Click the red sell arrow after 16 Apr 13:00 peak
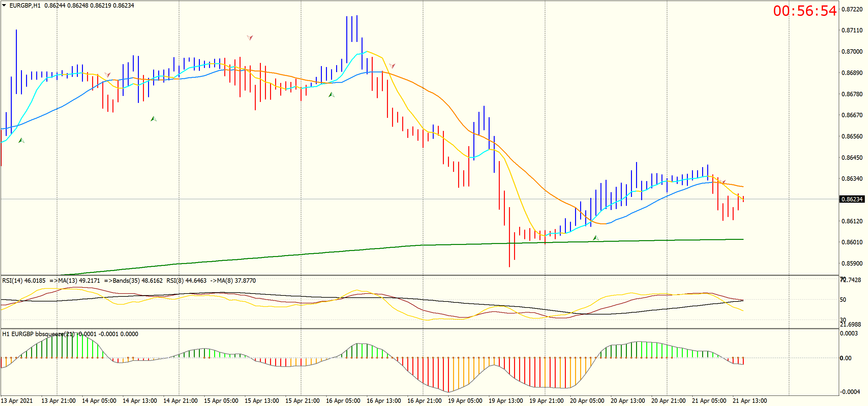Image resolution: width=868 pixels, height=406 pixels. [x=392, y=66]
